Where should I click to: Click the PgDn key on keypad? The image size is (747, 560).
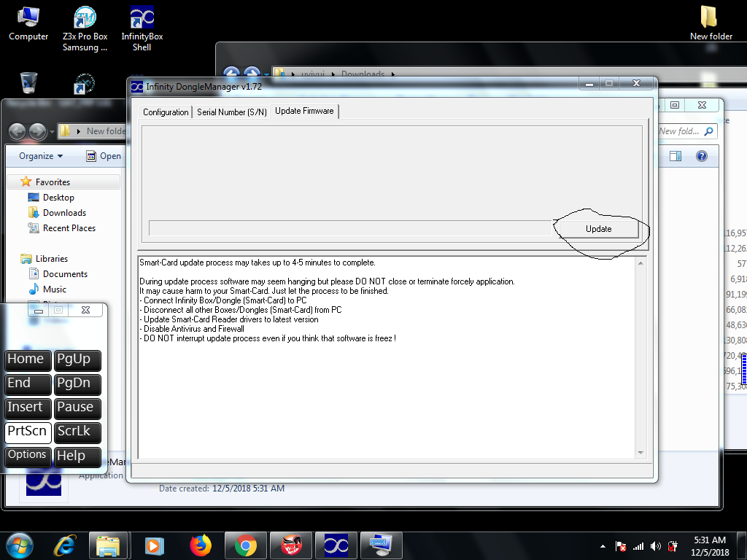tap(77, 384)
